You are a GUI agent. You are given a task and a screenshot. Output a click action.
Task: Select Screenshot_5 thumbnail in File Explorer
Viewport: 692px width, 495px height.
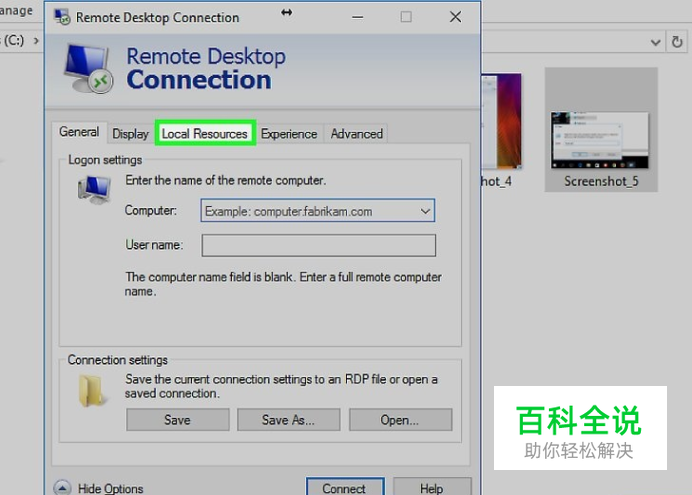click(x=601, y=129)
